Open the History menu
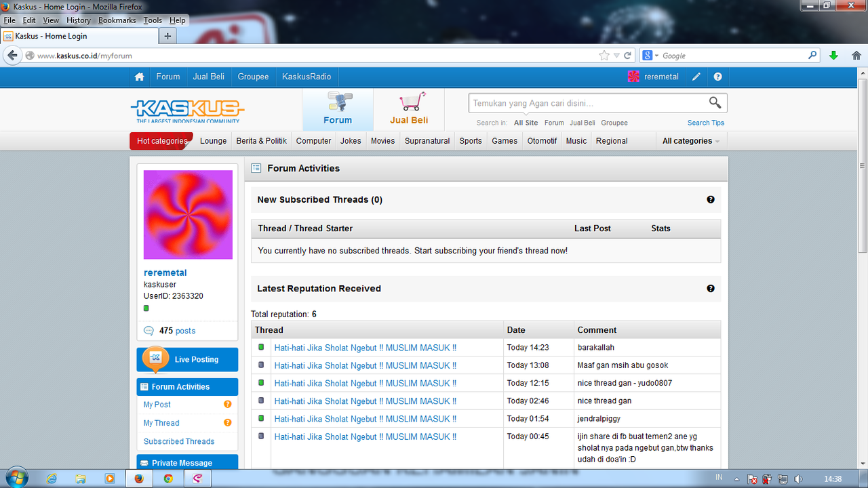Screen dimensions: 868x488 [79, 20]
